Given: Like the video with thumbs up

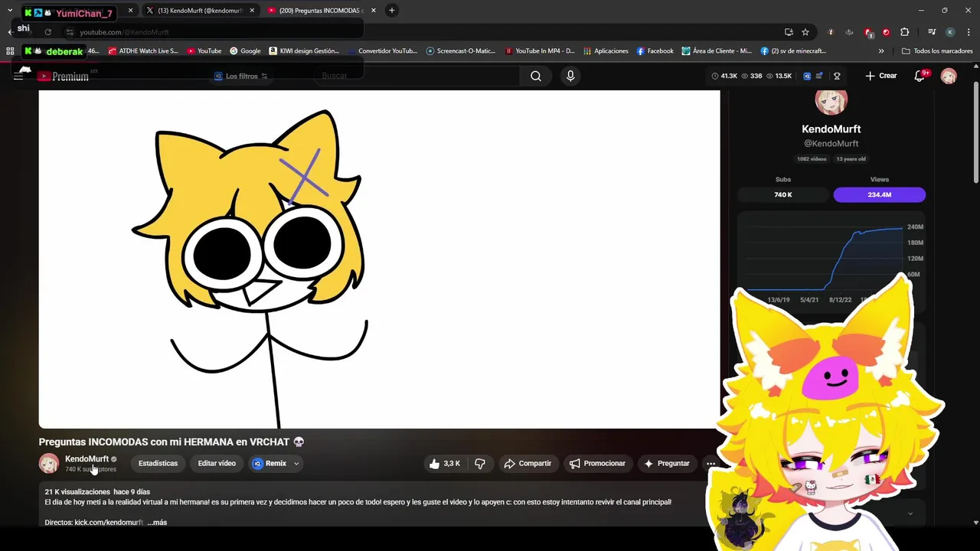Looking at the screenshot, I should click(x=445, y=463).
